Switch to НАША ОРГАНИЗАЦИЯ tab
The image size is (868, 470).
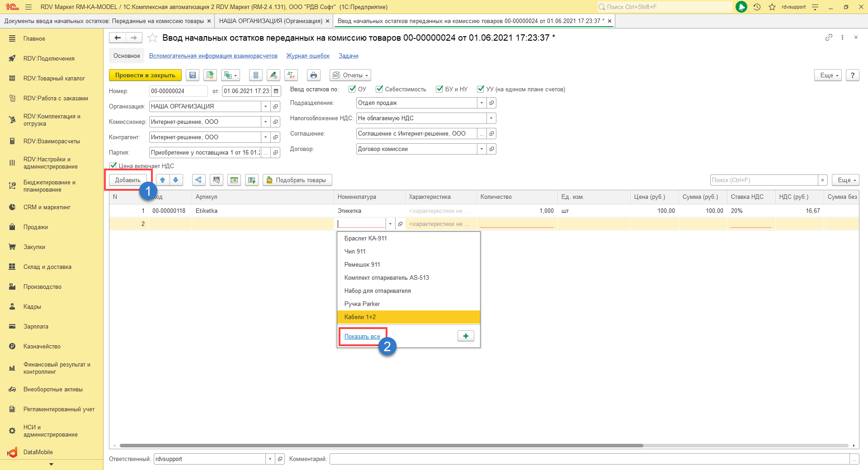270,21
